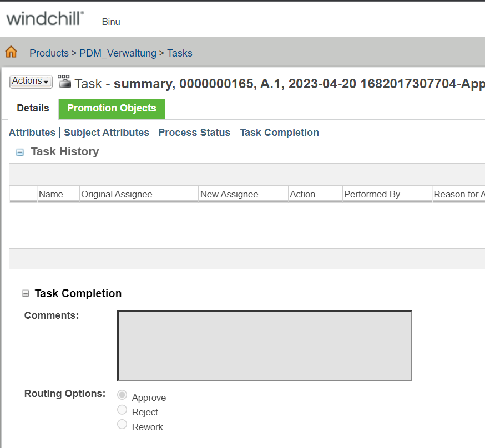Open PDM_Verwaltung from the breadcrumb
Screen dimensions: 485x448
(118, 53)
